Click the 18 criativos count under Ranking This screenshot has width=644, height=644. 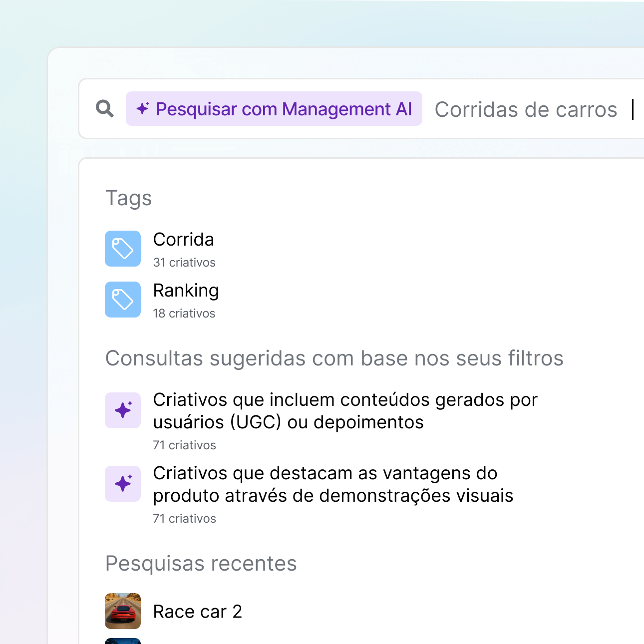(184, 314)
